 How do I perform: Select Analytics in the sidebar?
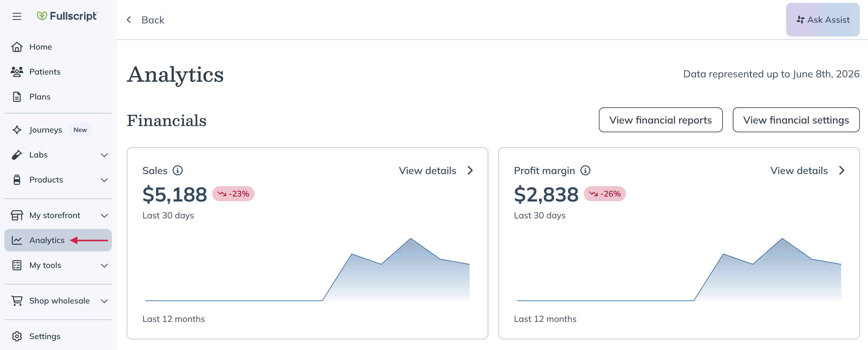click(x=58, y=240)
